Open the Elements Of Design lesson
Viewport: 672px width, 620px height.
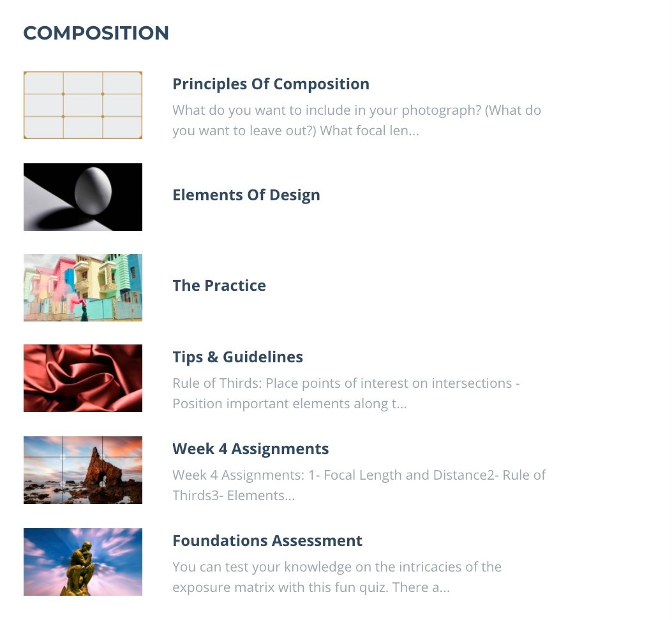(246, 195)
